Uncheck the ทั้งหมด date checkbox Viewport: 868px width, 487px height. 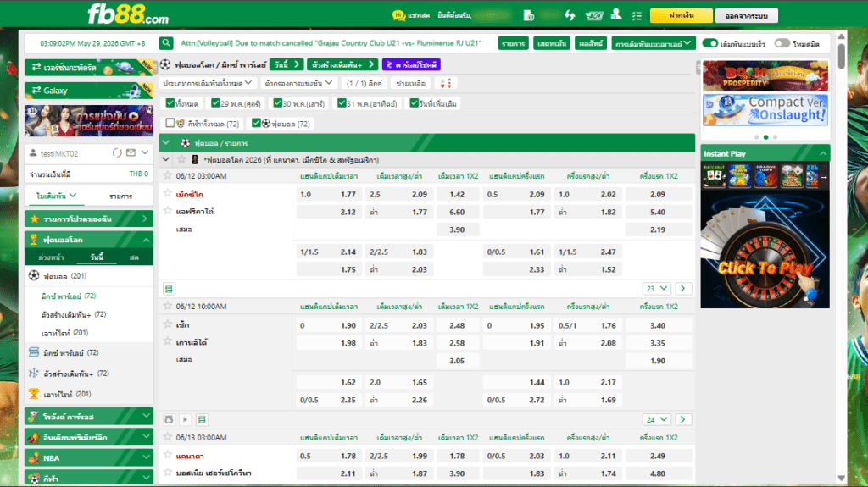point(170,103)
